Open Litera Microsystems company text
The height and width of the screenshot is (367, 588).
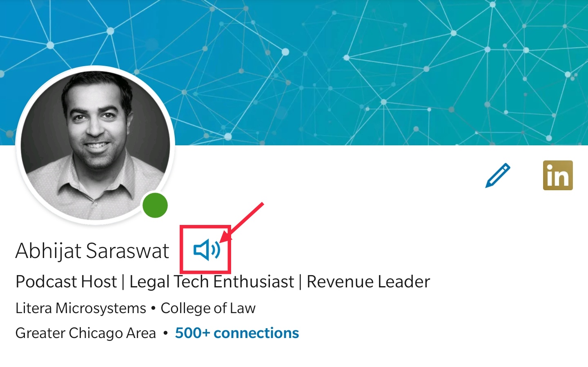(x=81, y=308)
